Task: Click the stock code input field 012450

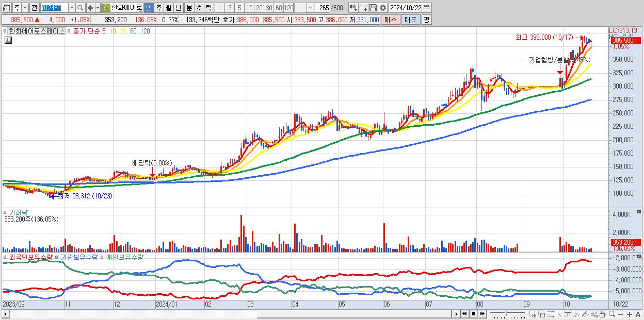Action: [x=54, y=8]
